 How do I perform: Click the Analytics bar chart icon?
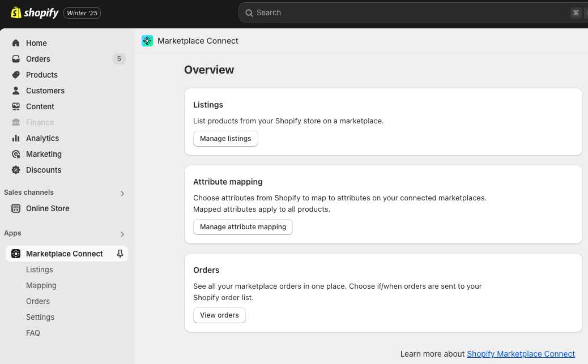[x=16, y=138]
